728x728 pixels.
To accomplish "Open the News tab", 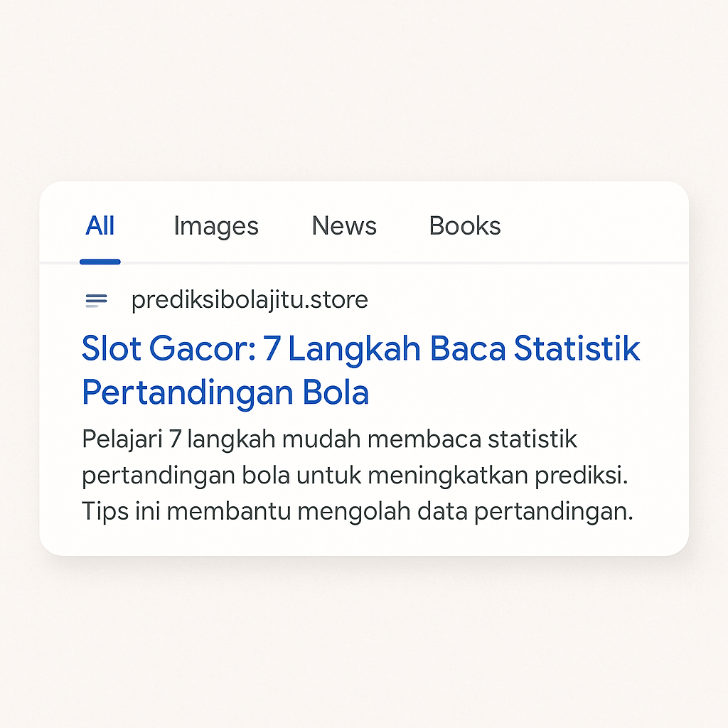I will pos(344,226).
